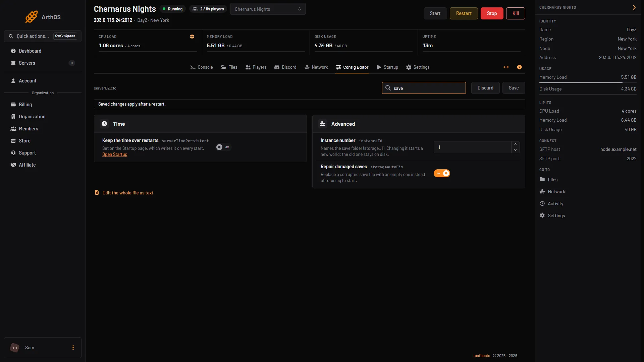Image resolution: width=644 pixels, height=362 pixels.
Task: Open the Billing sidebar page
Action: click(43, 105)
